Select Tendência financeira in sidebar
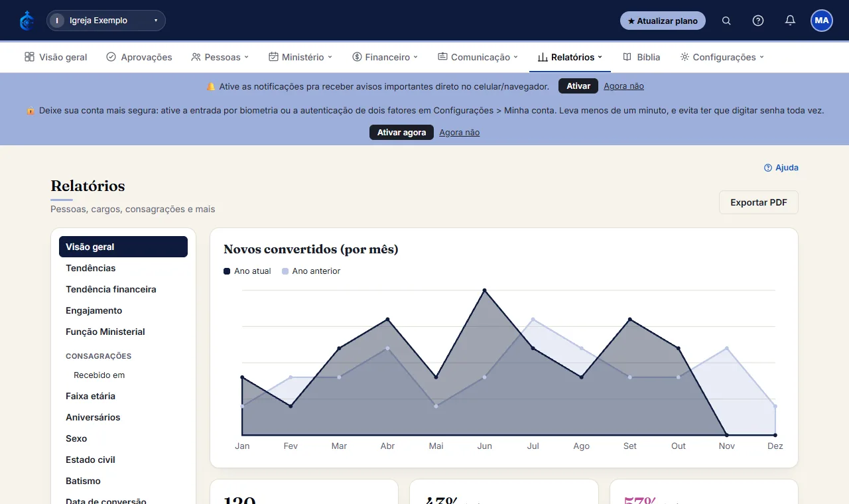Image resolution: width=849 pixels, height=504 pixels. click(123, 289)
